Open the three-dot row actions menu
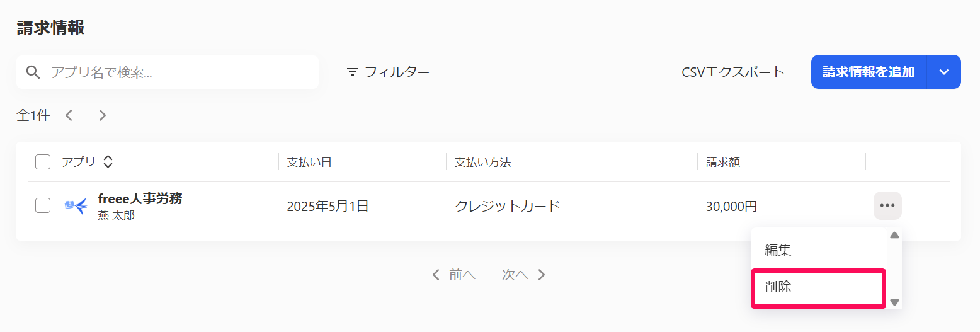 click(887, 206)
